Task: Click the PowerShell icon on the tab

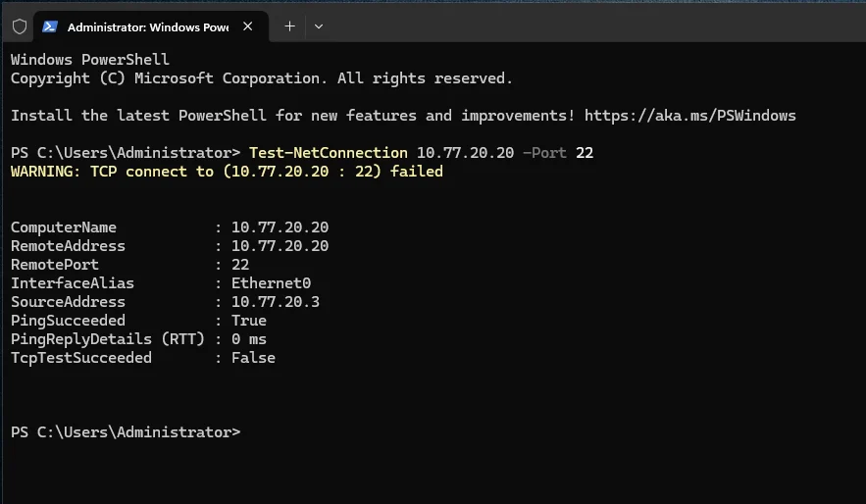Action: (50, 26)
